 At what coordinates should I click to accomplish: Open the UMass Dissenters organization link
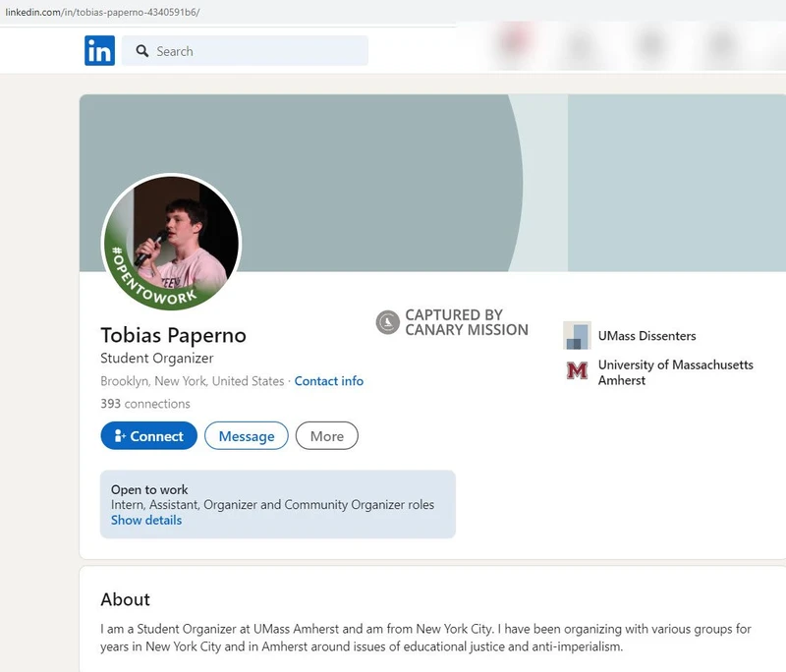point(646,336)
